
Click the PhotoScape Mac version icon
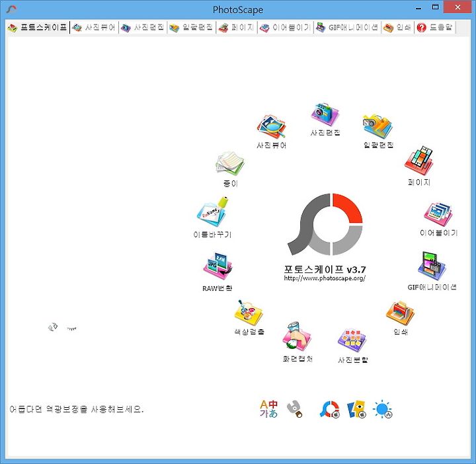tap(330, 409)
